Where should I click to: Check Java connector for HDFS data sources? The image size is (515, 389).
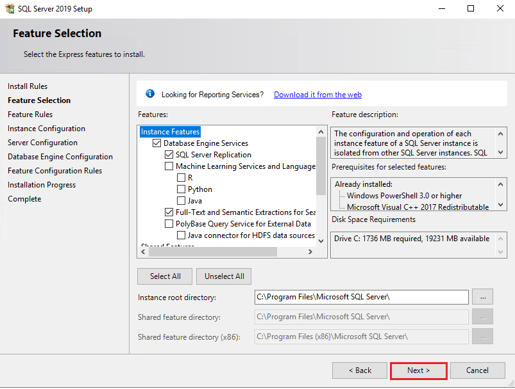[181, 235]
